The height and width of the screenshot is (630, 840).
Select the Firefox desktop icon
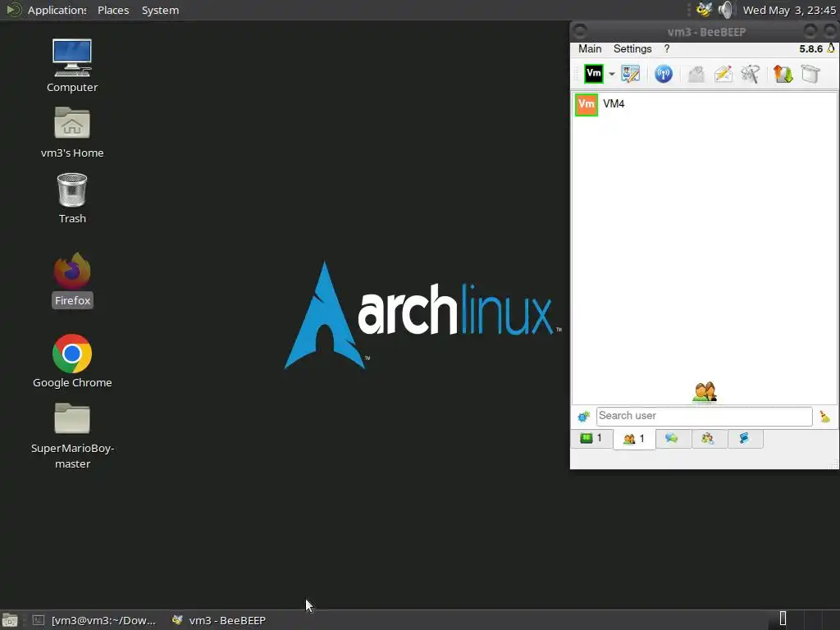click(x=72, y=281)
